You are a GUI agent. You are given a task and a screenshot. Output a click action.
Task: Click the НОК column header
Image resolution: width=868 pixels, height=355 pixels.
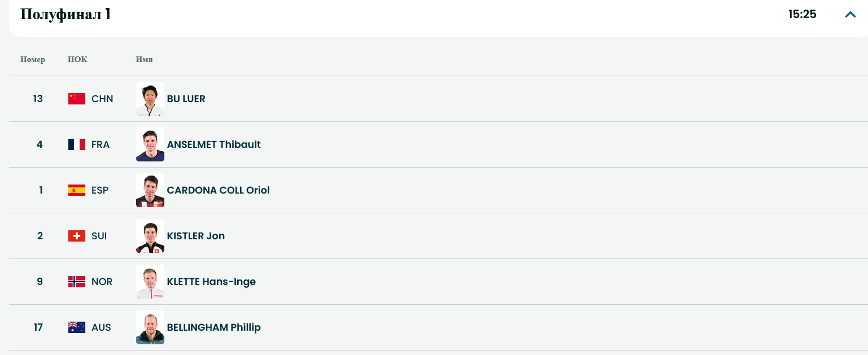[x=77, y=59]
